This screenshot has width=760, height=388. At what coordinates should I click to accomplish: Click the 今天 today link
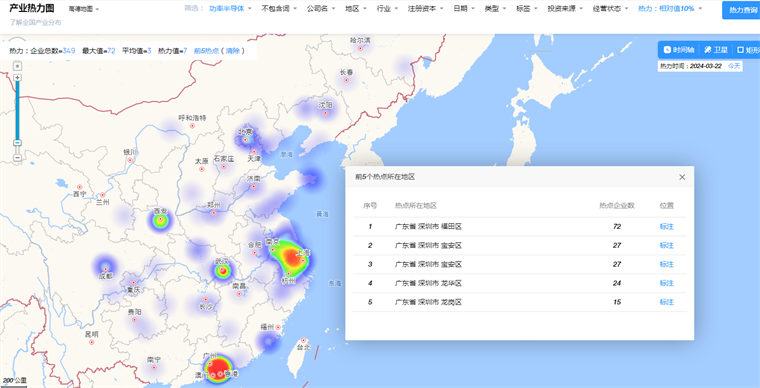pos(734,66)
